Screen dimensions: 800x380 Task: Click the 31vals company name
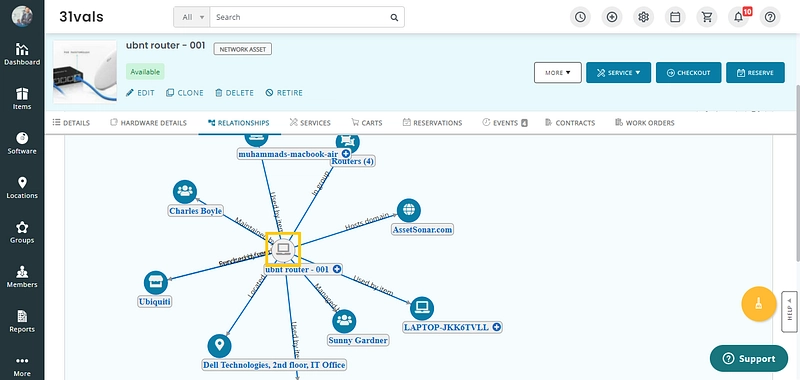(x=81, y=17)
